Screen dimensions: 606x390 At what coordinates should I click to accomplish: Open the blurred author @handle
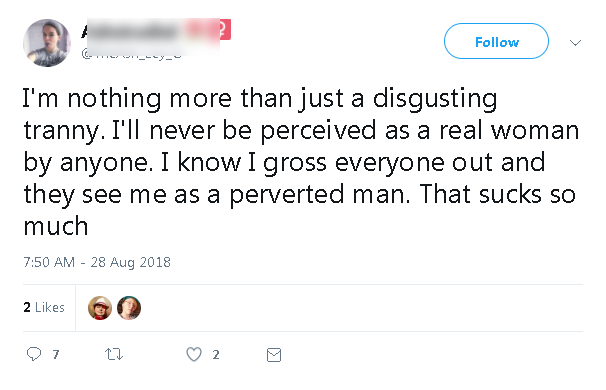(131, 53)
